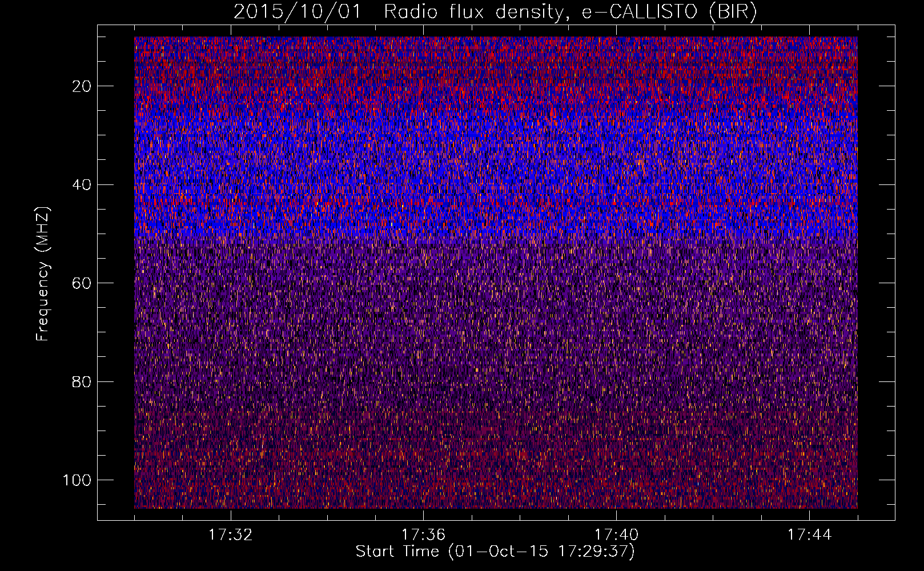Screen dimensions: 924x571
Task: Click the 17:40 time tick label
Action: pos(616,535)
